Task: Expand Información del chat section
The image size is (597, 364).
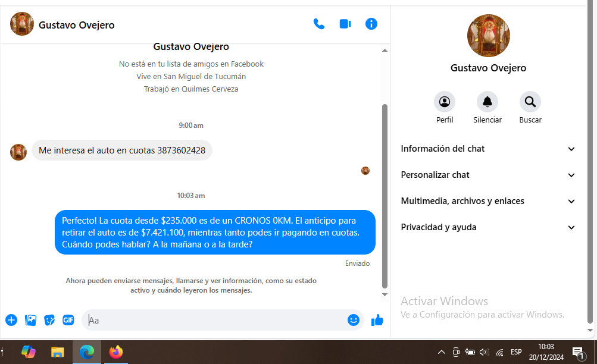Action: [x=488, y=149]
